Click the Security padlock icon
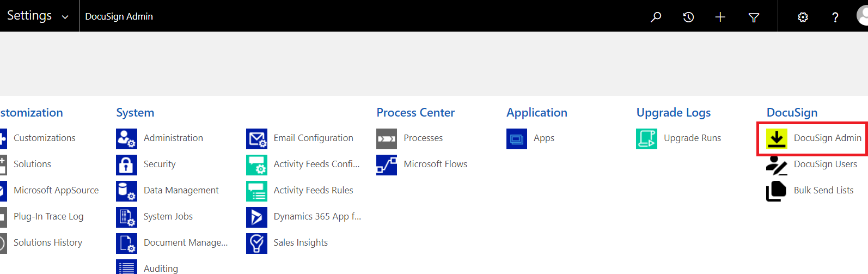Image resolution: width=868 pixels, height=274 pixels. 126,165
